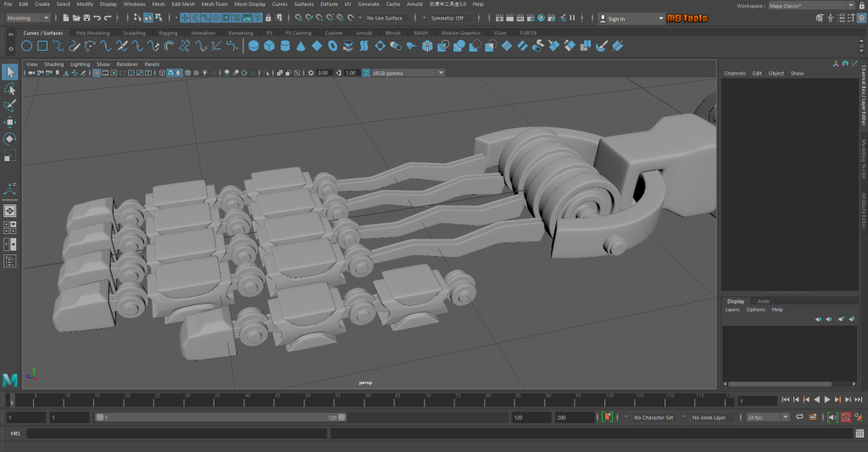Click the NURBS cone shelf icon
This screenshot has height=452, width=868.
301,46
